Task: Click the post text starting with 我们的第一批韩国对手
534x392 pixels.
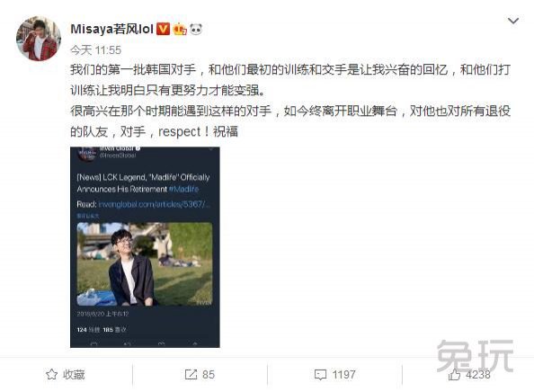Action: [290, 101]
